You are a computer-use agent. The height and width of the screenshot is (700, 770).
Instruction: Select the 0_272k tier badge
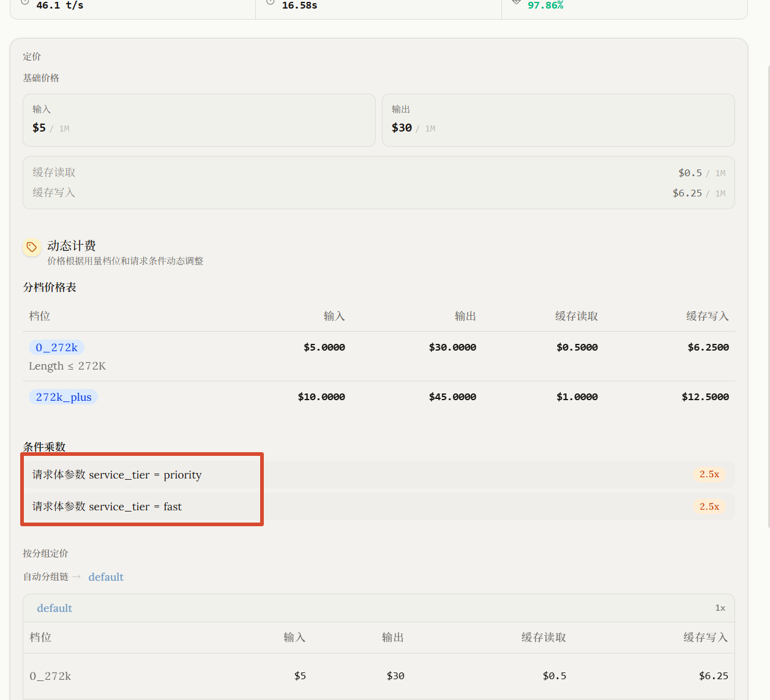tap(56, 348)
